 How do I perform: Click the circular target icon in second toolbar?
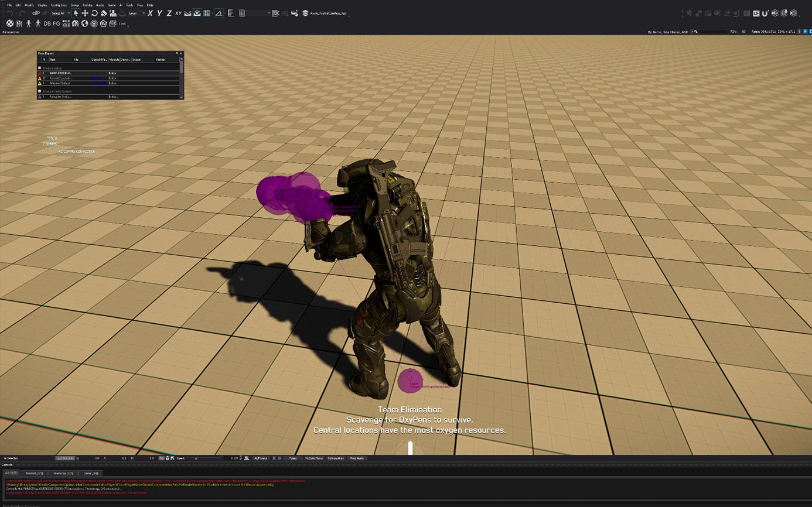tap(94, 23)
